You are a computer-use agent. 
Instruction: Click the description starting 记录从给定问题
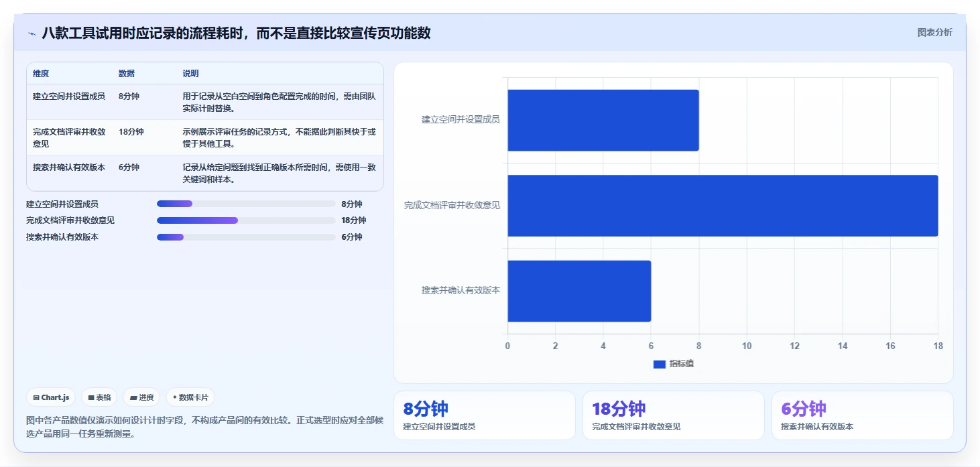tap(279, 174)
